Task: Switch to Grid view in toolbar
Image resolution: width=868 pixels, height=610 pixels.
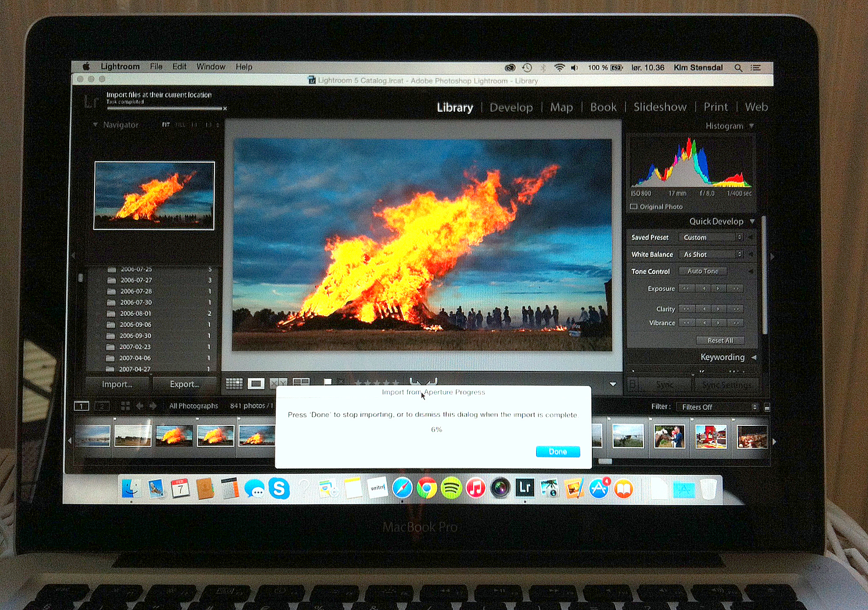Action: click(x=234, y=383)
